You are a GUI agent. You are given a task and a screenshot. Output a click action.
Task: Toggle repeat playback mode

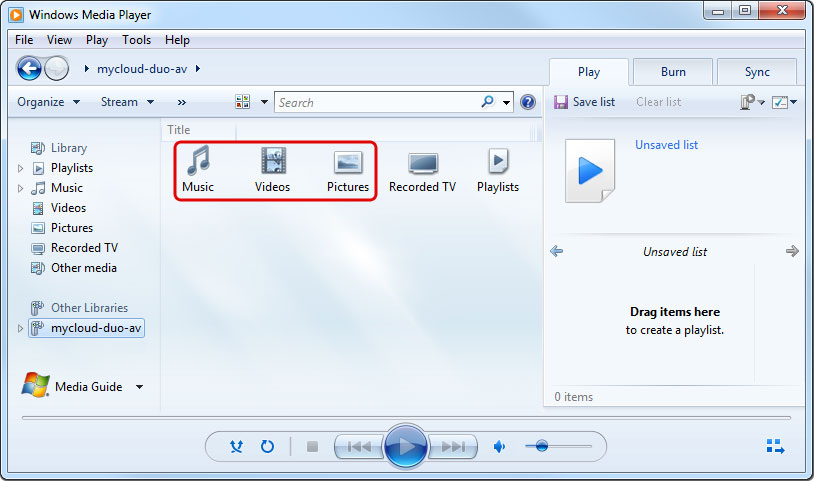267,446
